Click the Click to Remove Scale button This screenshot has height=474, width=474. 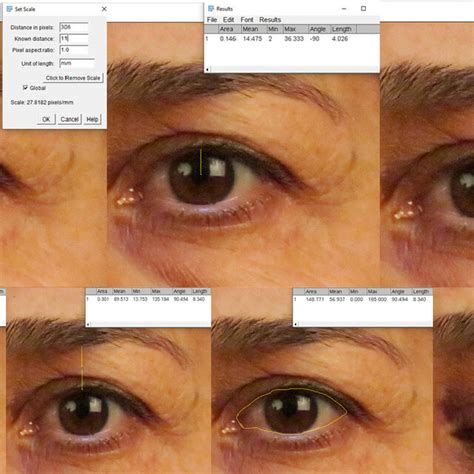click(73, 78)
